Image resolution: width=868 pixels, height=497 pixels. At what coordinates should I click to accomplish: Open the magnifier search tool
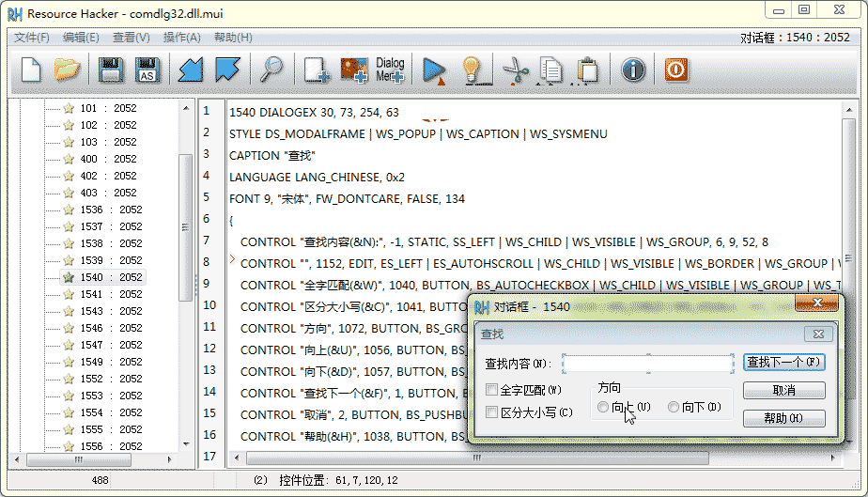(271, 70)
